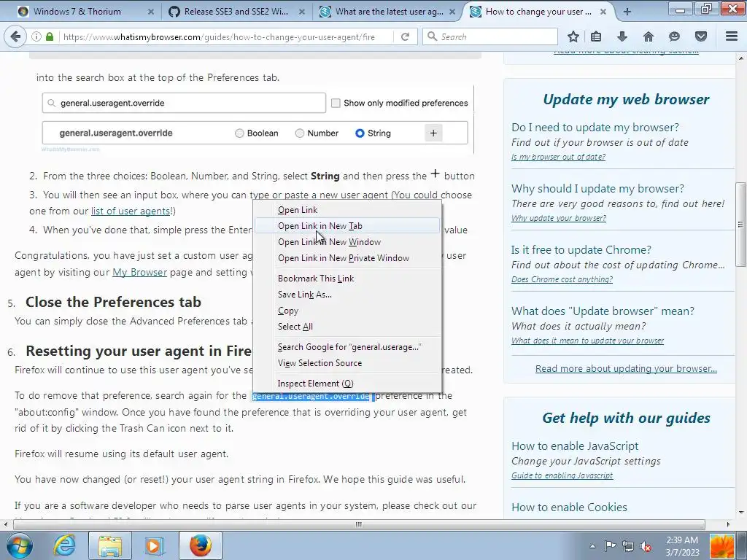
Task: Toggle Show only modified preferences checkbox
Action: coord(336,103)
